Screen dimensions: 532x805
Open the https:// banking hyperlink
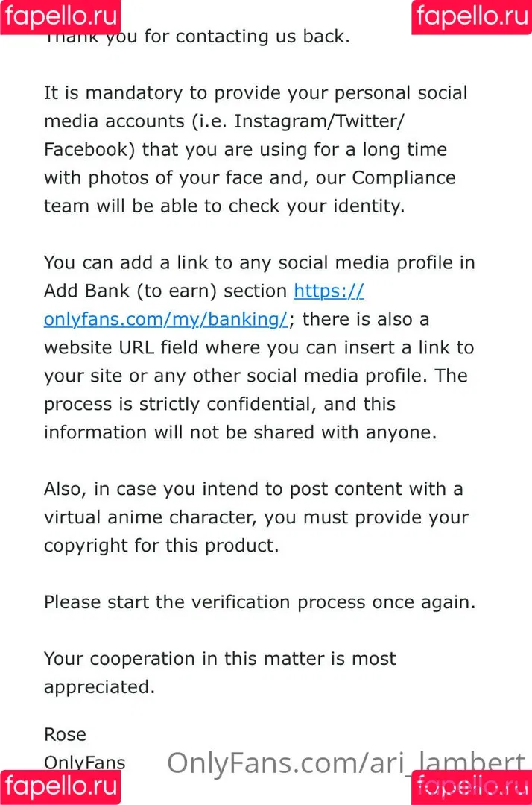coord(329,291)
